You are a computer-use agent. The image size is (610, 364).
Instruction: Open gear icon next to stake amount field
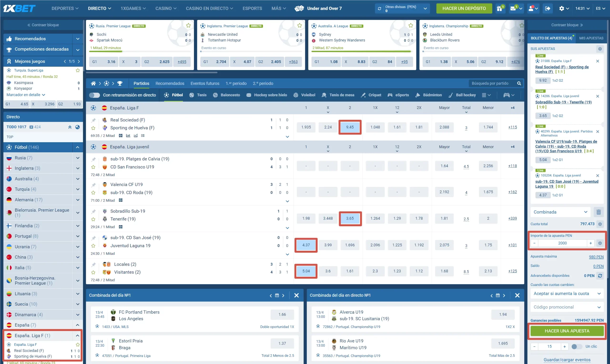[600, 243]
